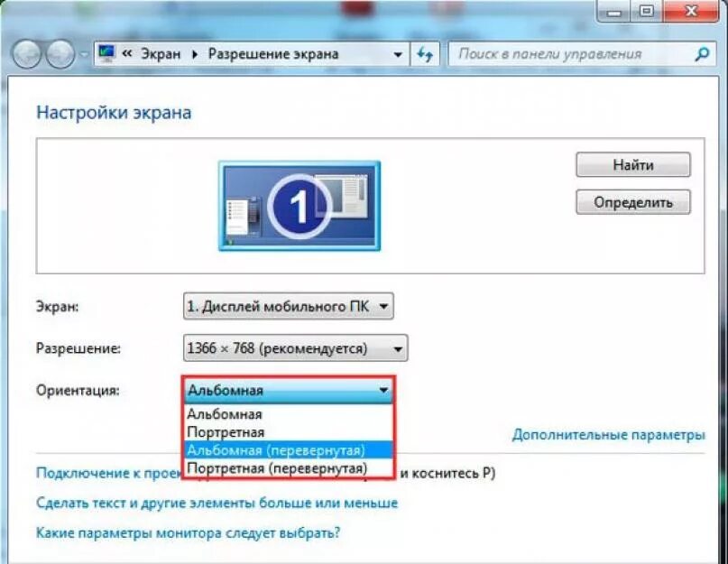This screenshot has width=728, height=564.
Task: Click the Back navigation arrow
Action: [26, 54]
